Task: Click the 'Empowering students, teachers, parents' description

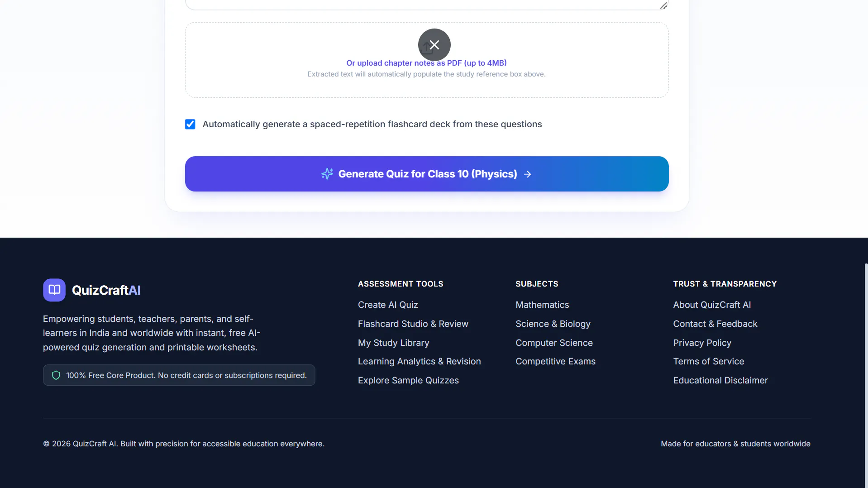Action: (152, 333)
